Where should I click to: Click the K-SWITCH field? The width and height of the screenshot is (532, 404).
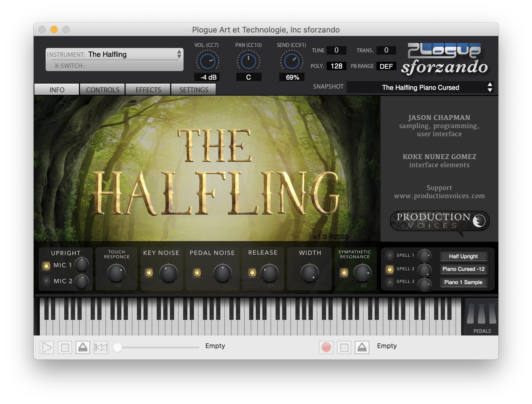click(114, 66)
